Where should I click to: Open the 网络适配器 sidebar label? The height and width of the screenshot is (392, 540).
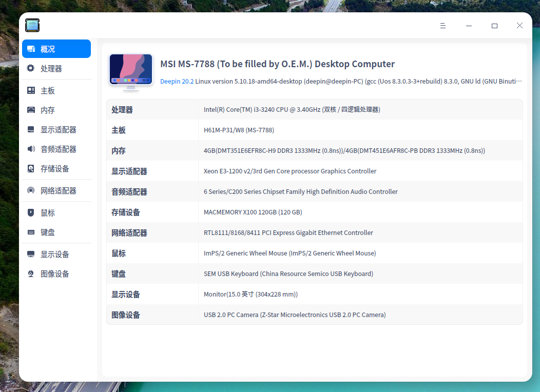tap(58, 191)
